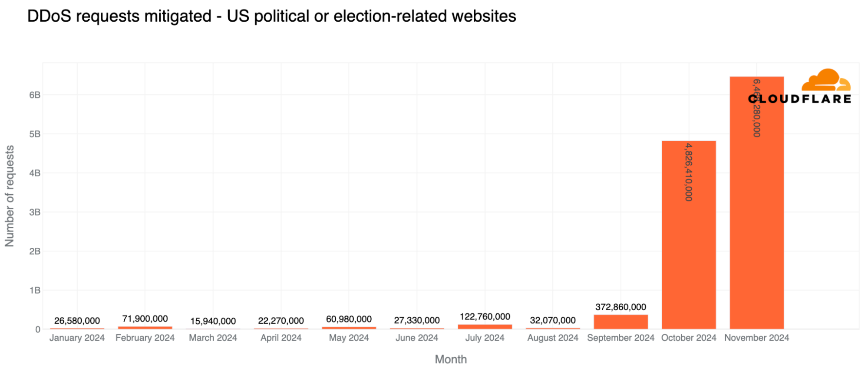
Task: Click the Number of requests axis title
Action: [x=10, y=196]
